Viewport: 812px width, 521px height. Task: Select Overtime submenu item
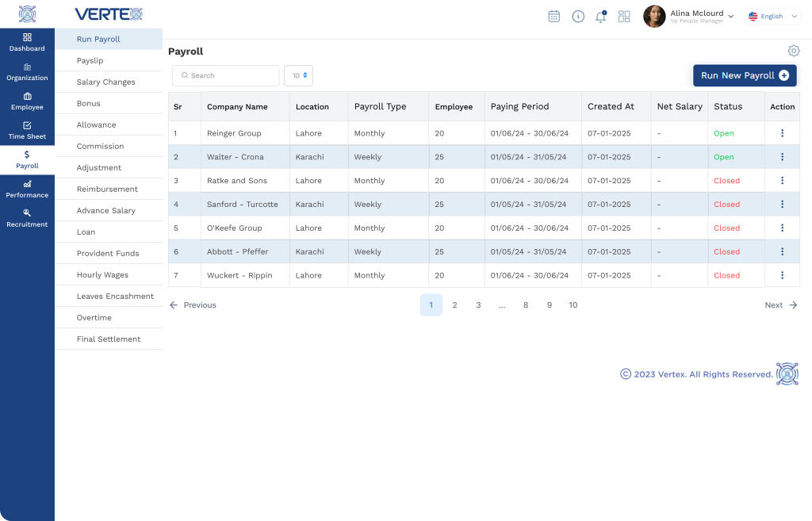pyautogui.click(x=109, y=317)
